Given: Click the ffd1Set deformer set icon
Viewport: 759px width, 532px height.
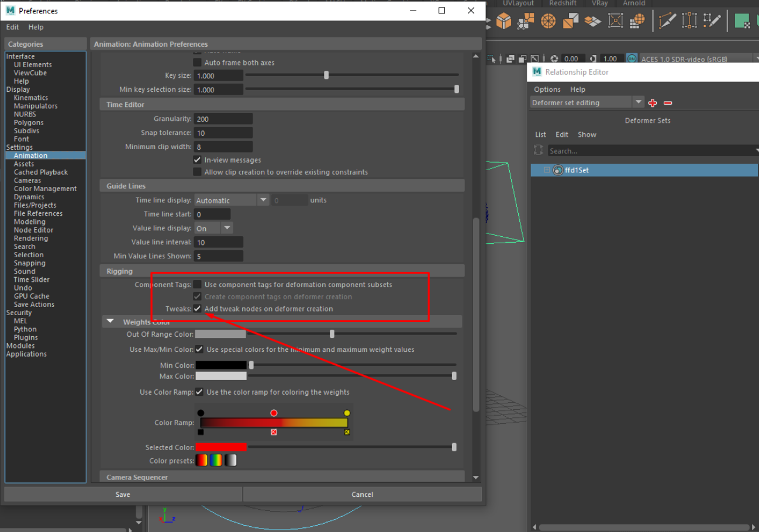Looking at the screenshot, I should pos(558,170).
